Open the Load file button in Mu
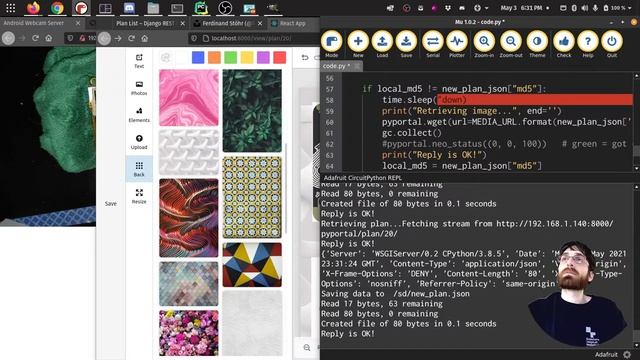The height and width of the screenshot is (360, 640). click(382, 44)
